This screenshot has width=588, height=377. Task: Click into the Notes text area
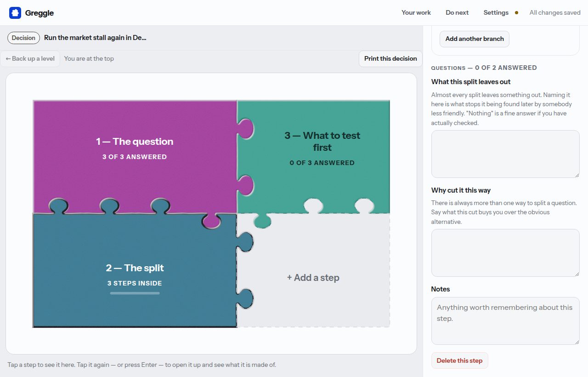[x=505, y=321]
